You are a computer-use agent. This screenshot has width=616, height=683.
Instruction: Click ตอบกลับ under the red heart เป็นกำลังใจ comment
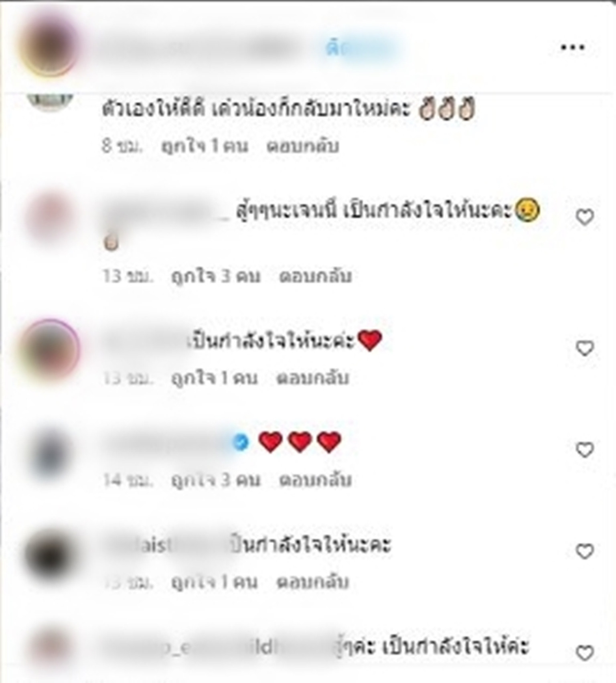(313, 378)
